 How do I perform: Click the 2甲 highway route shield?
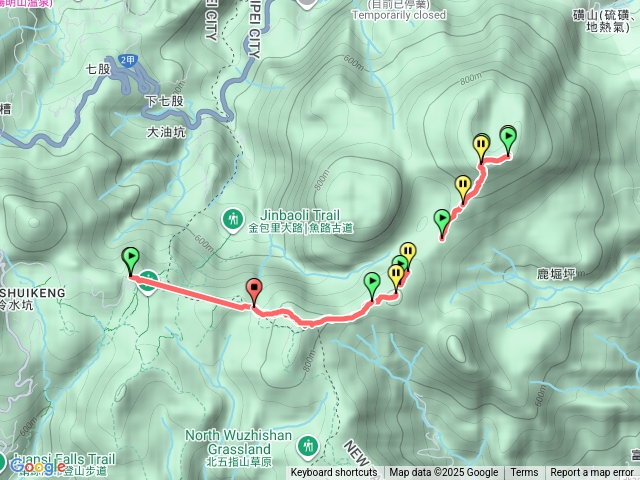[127, 61]
